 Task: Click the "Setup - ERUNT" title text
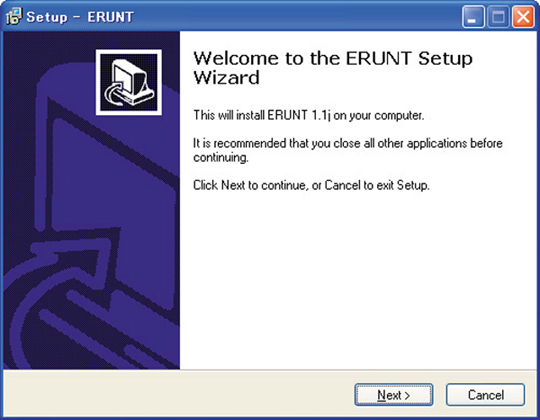(80, 17)
